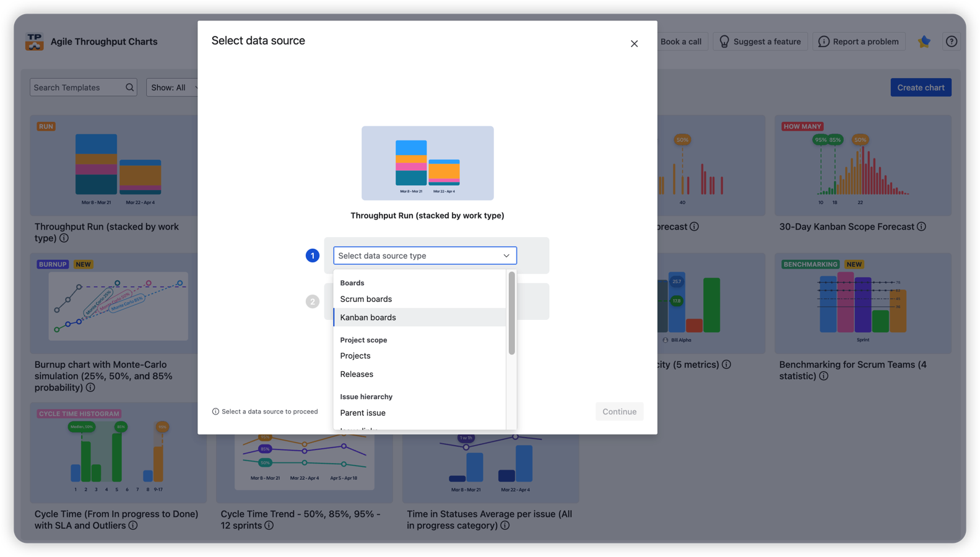Open the Select data source type dropdown

point(425,256)
